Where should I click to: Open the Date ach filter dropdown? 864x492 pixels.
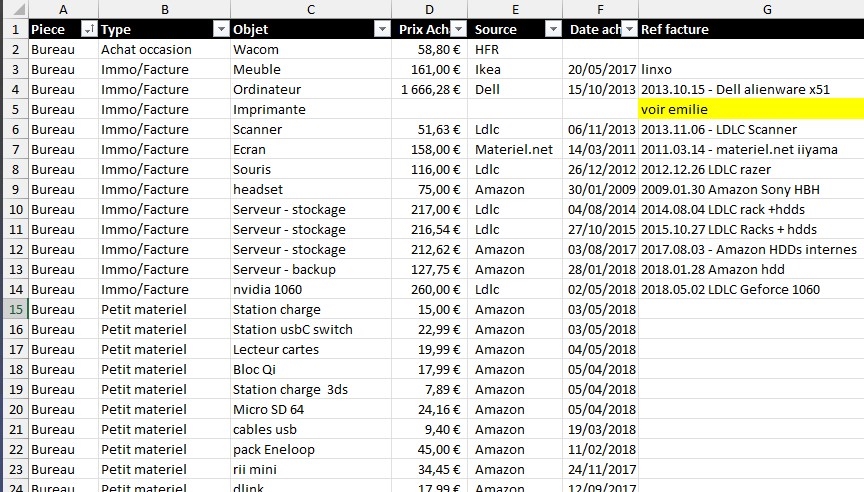[629, 29]
